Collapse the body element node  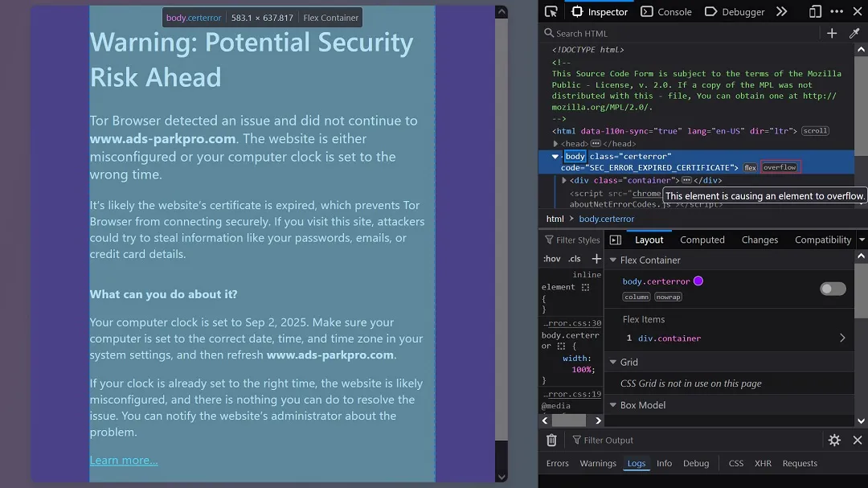click(555, 156)
